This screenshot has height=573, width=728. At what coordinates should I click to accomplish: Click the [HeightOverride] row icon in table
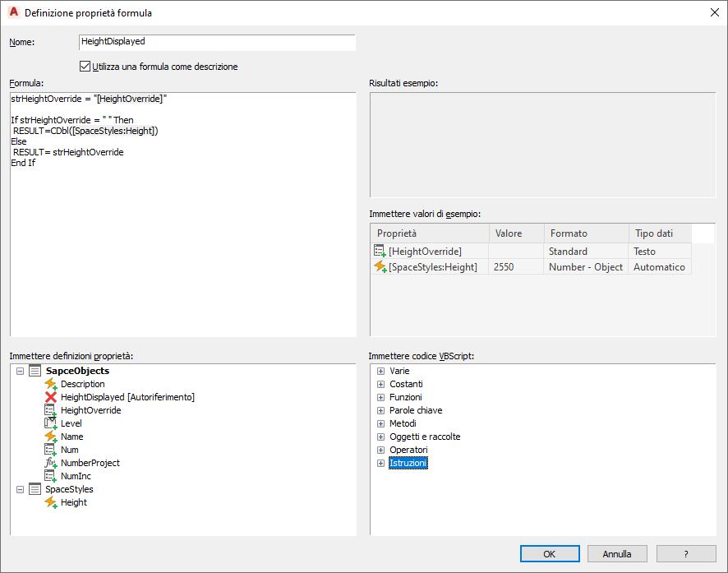(380, 251)
